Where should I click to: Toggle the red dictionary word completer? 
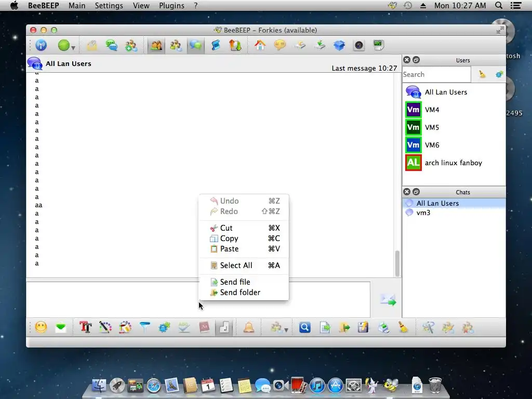point(204,327)
